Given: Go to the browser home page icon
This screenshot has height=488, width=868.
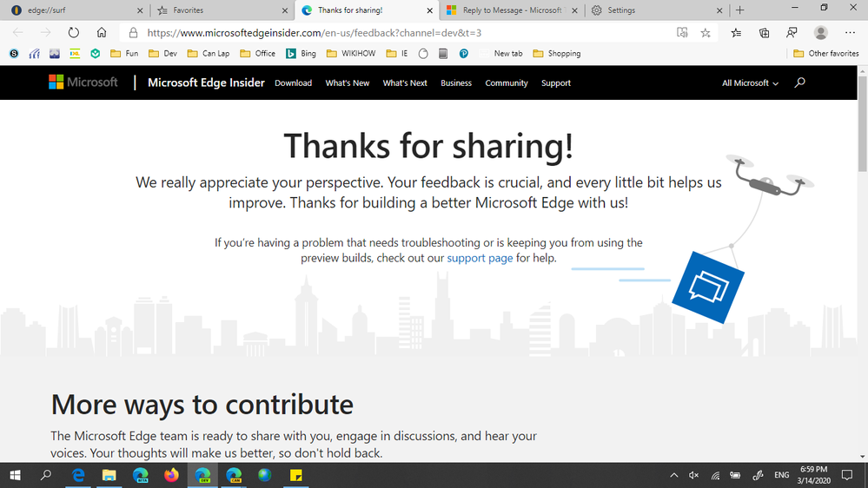Looking at the screenshot, I should click(102, 33).
